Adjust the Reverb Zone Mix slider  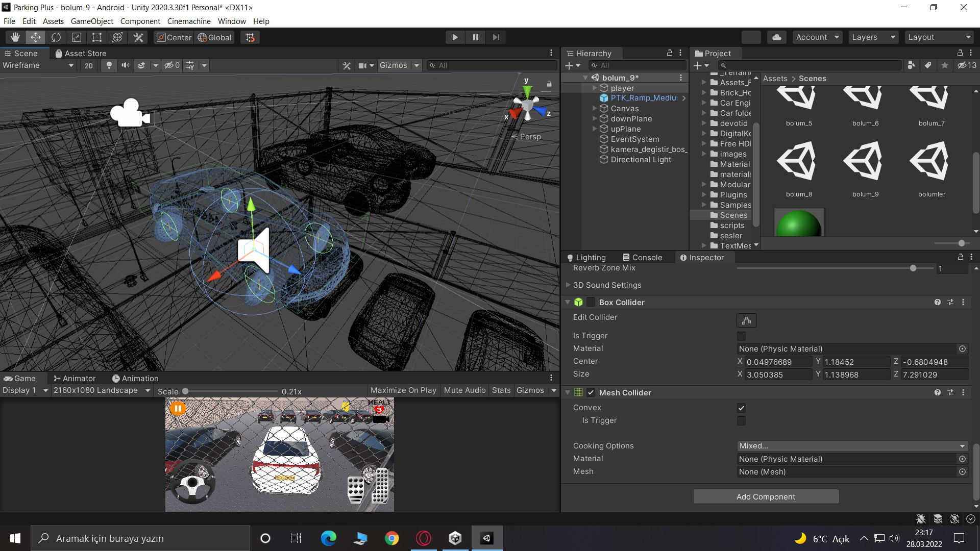(x=913, y=268)
